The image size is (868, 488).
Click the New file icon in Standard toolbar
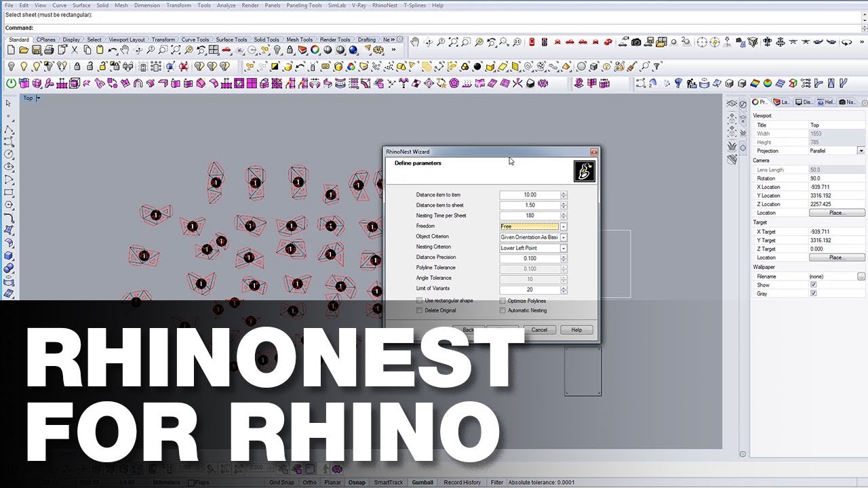(x=11, y=50)
